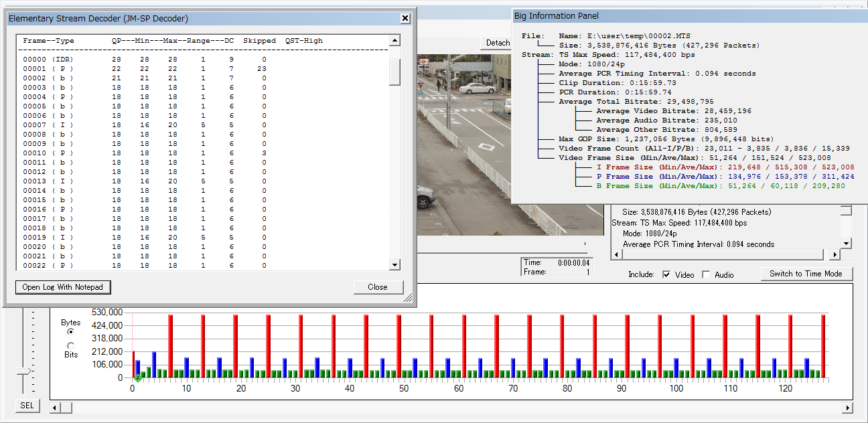Screen dimensions: 868x423
Task: Click info list horizontal left arrow
Action: (x=616, y=255)
